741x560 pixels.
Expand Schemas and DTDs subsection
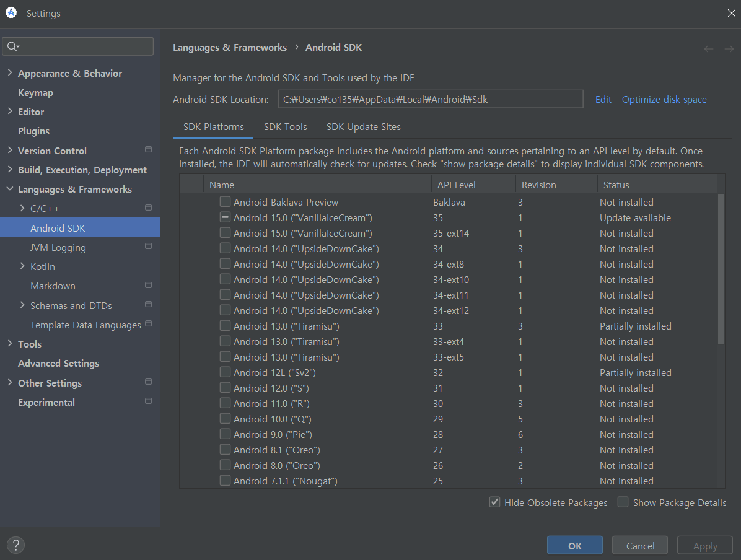point(22,305)
